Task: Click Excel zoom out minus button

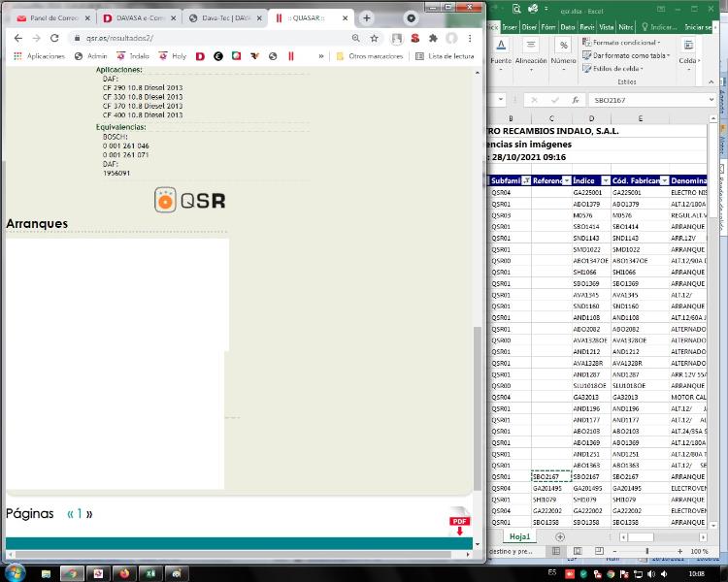Action: pyautogui.click(x=614, y=551)
